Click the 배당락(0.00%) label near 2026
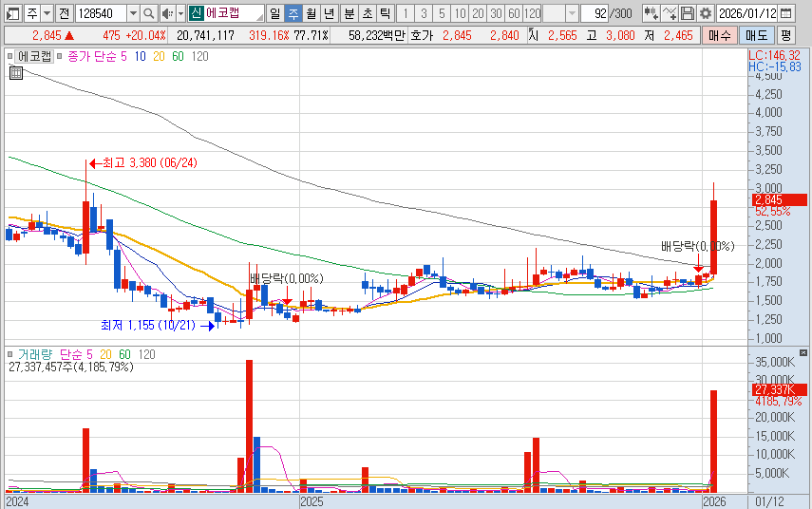Viewport: 812px width, 509px height. tap(697, 247)
